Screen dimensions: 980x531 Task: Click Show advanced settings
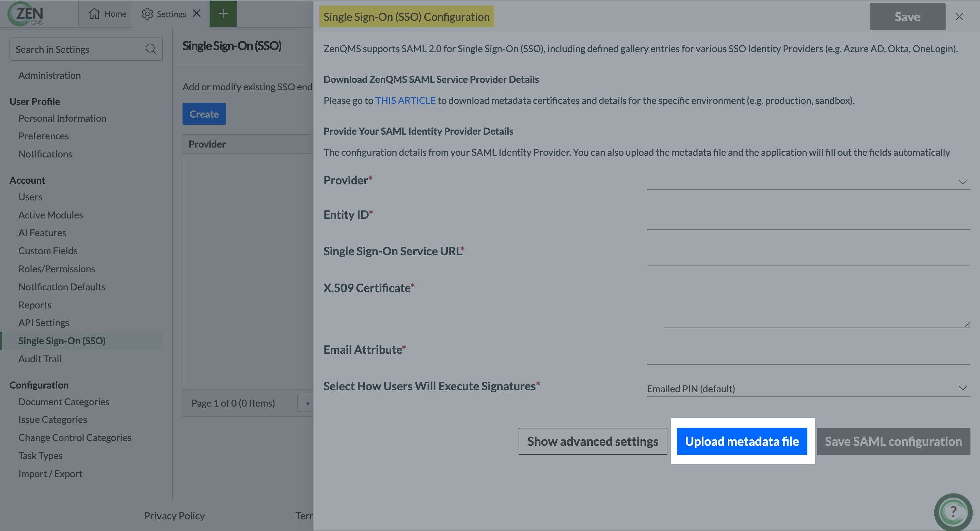[x=593, y=441]
